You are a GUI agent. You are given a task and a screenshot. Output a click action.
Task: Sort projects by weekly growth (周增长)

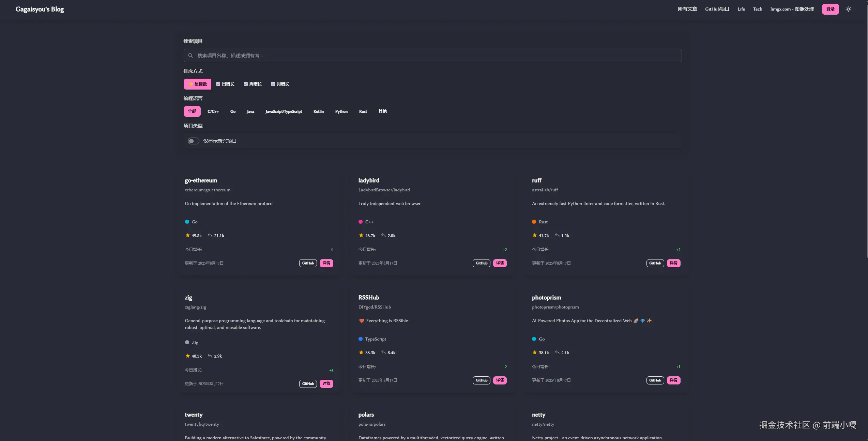253,84
